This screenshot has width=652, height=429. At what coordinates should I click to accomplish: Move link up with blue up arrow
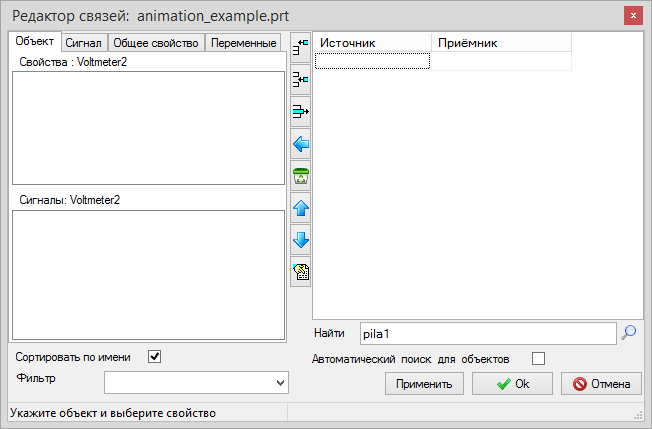coord(300,208)
